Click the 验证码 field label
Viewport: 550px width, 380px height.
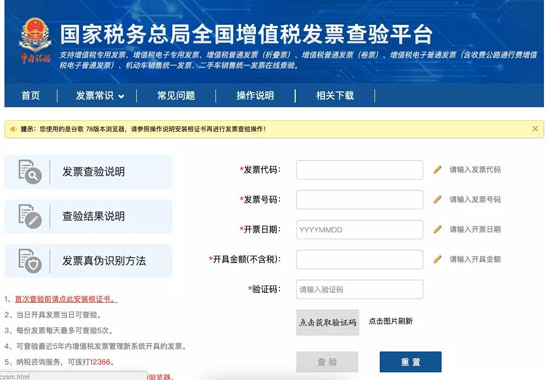[x=264, y=289]
